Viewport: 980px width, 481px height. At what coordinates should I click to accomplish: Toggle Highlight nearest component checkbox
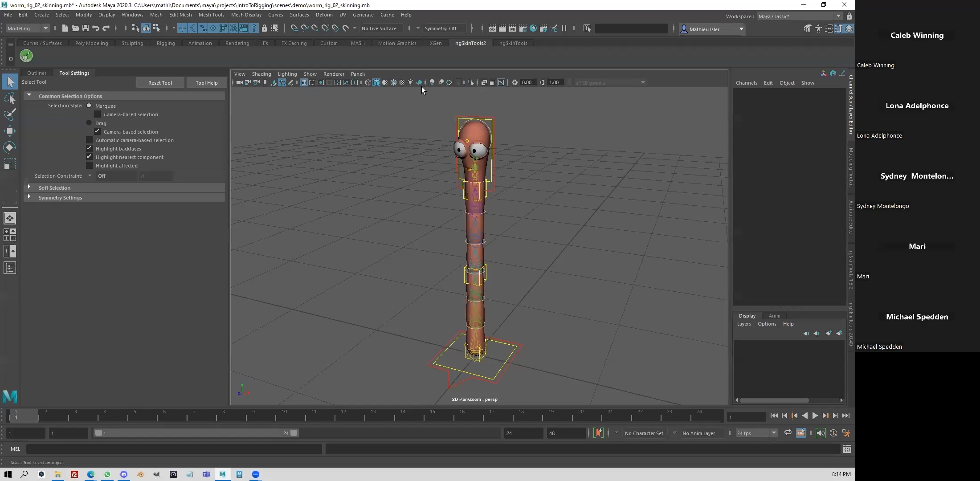click(x=90, y=157)
